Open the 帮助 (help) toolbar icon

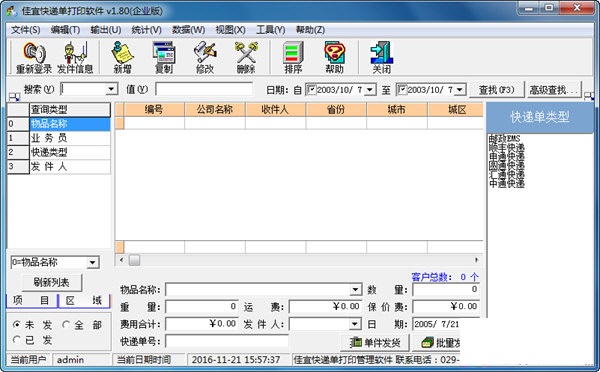(x=334, y=57)
